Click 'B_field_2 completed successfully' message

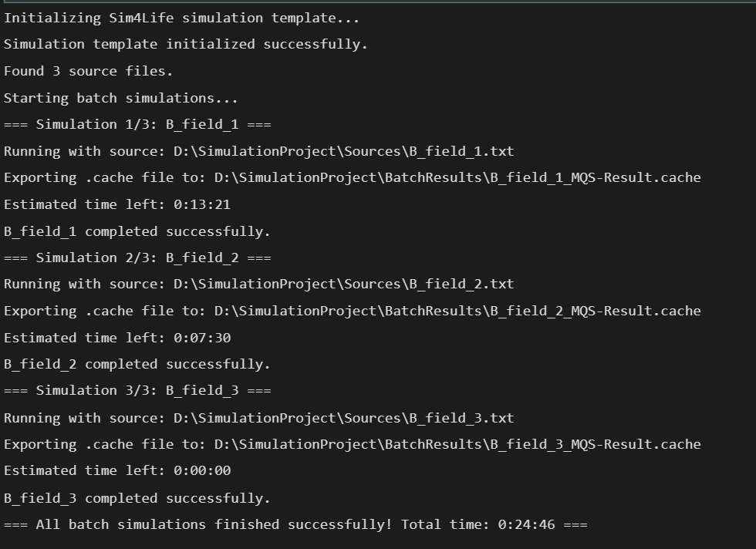click(x=137, y=364)
